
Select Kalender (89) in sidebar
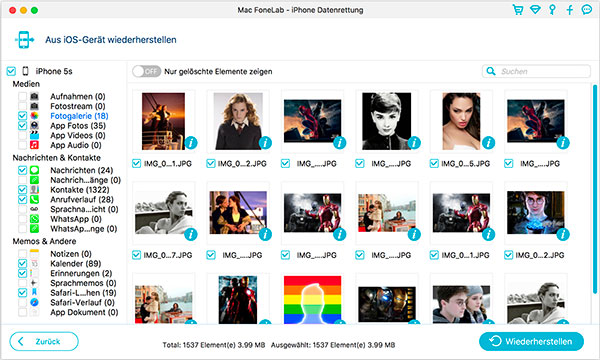point(76,264)
